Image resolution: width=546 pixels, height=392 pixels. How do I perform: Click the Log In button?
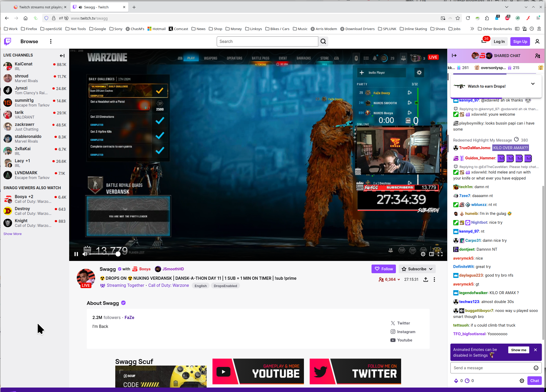pyautogui.click(x=499, y=41)
